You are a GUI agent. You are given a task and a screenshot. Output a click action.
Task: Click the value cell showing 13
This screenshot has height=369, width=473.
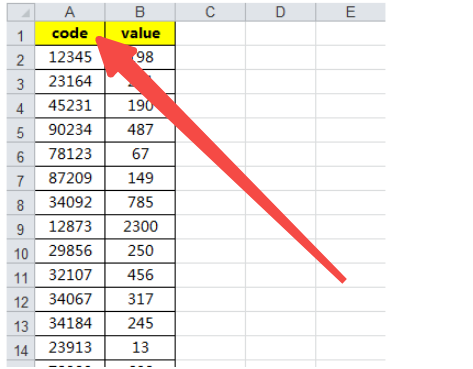pos(140,348)
